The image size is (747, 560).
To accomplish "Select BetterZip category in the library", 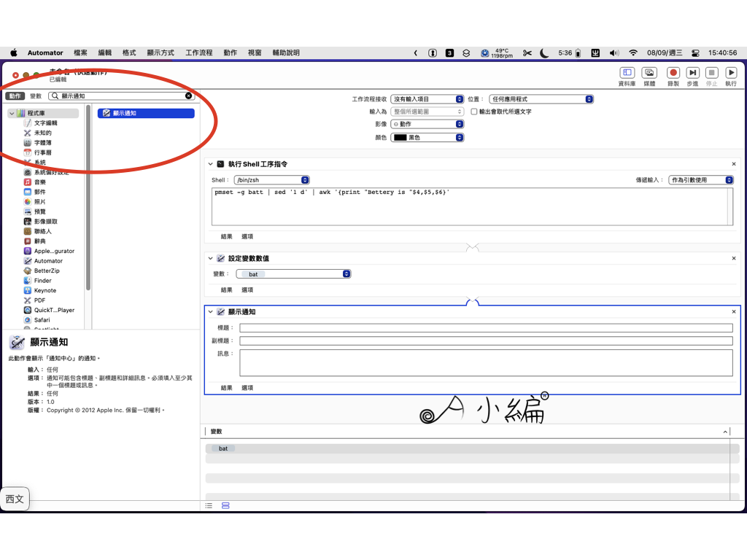I will (x=47, y=271).
